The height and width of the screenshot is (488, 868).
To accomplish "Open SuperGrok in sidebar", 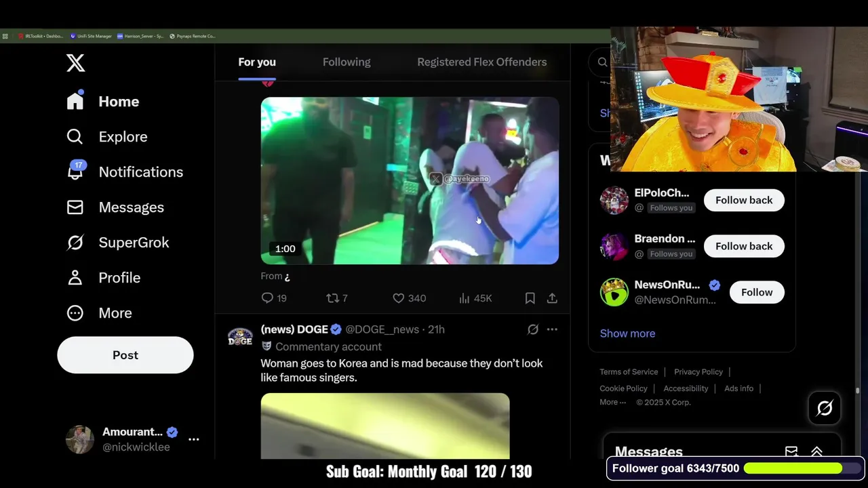I will [x=118, y=242].
